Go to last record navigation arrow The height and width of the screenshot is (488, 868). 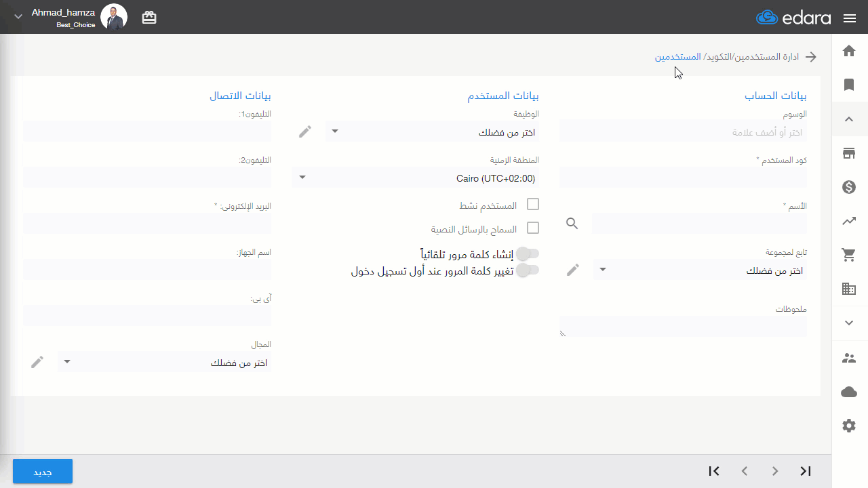[x=806, y=471]
